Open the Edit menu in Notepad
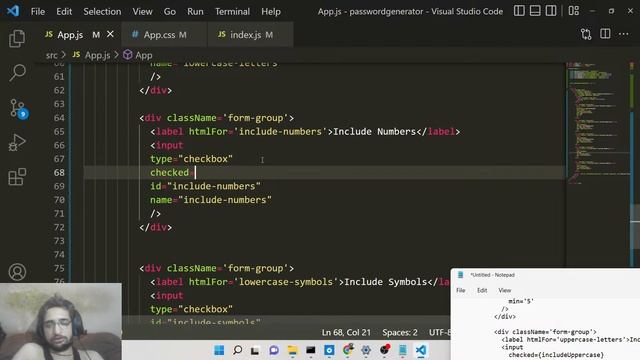Viewport: 640px width, 360px height. (x=482, y=291)
